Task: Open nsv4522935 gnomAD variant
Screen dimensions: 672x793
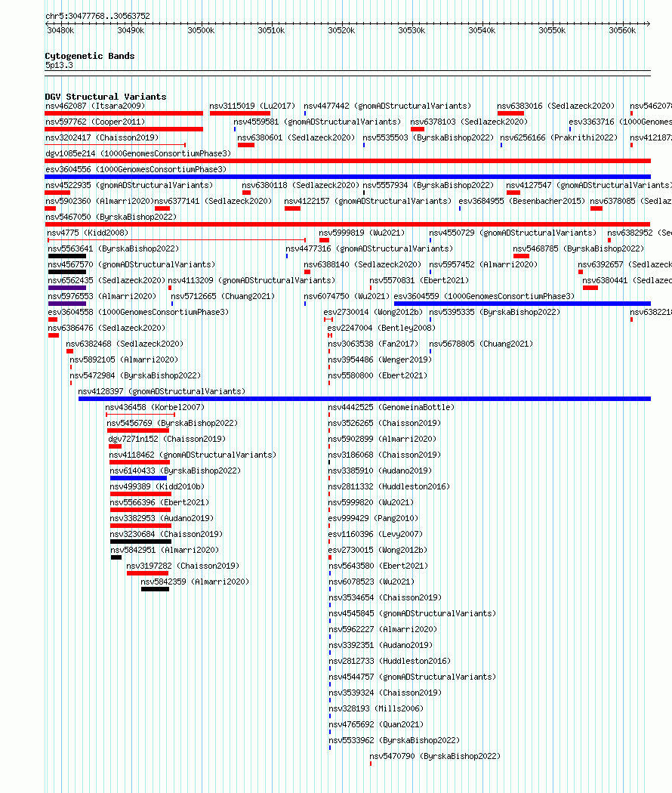Action: 129,185
